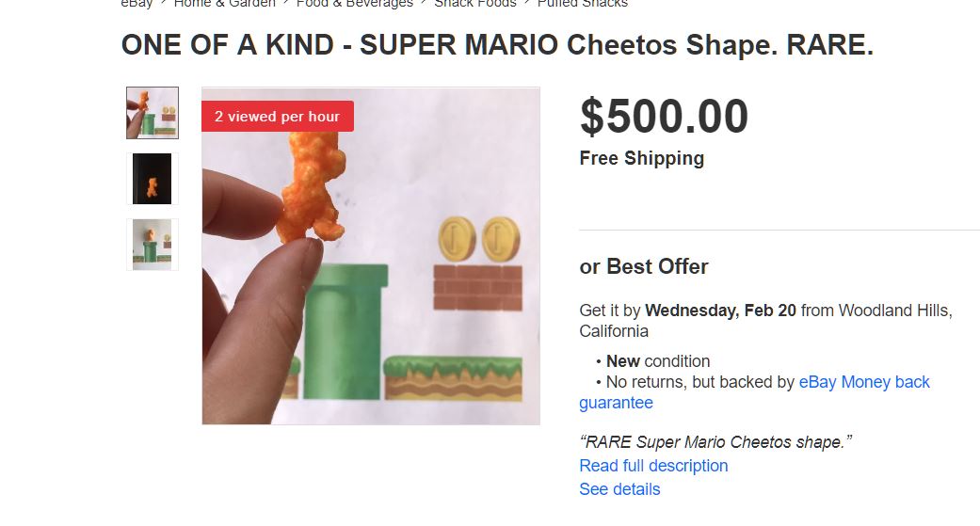Go to eBay breadcrumb home

click(x=137, y=4)
